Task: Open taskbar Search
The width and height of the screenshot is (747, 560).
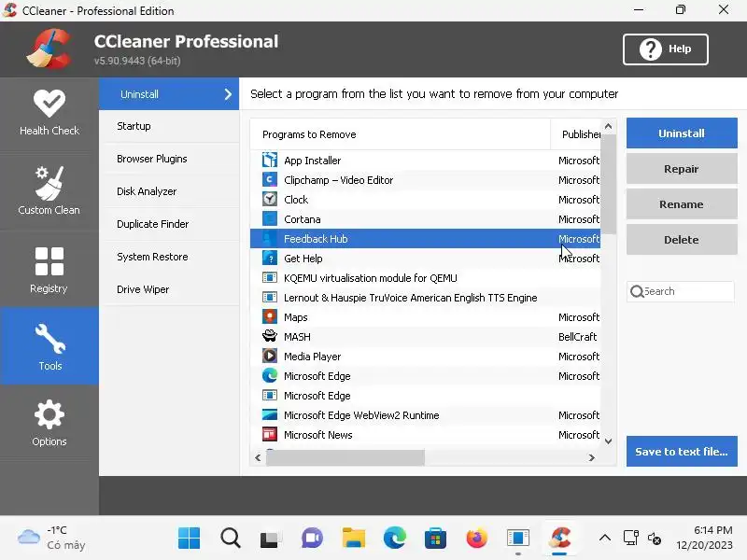Action: tap(231, 539)
